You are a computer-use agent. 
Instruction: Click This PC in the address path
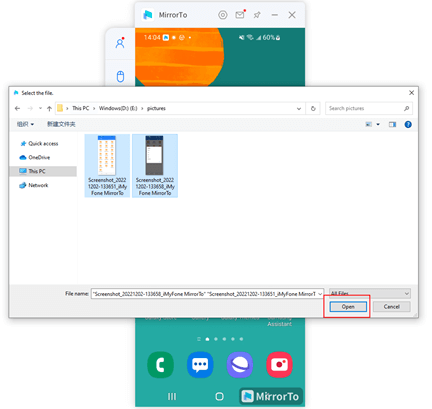coord(81,108)
